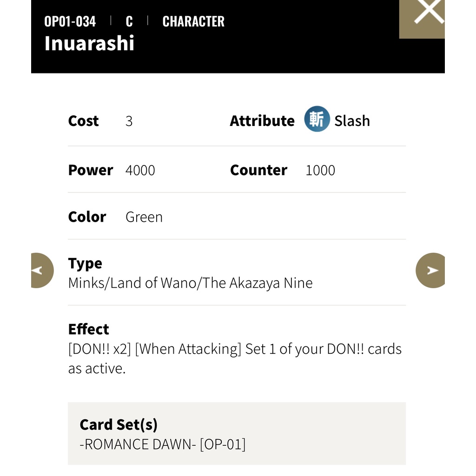Click the Attribute label
Screen dimensions: 476x476
[262, 121]
